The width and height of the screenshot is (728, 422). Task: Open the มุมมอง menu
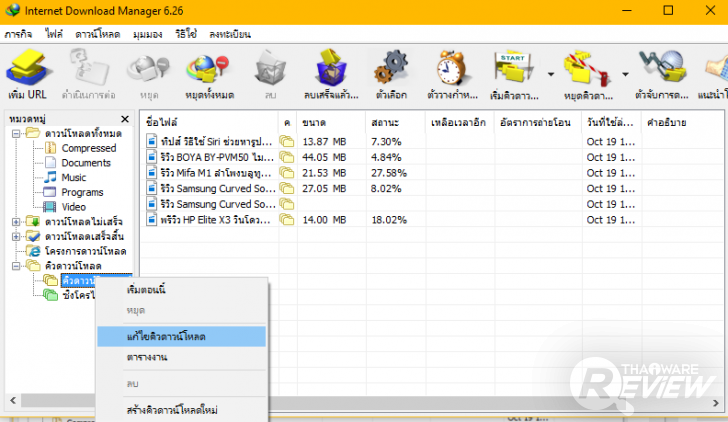147,34
